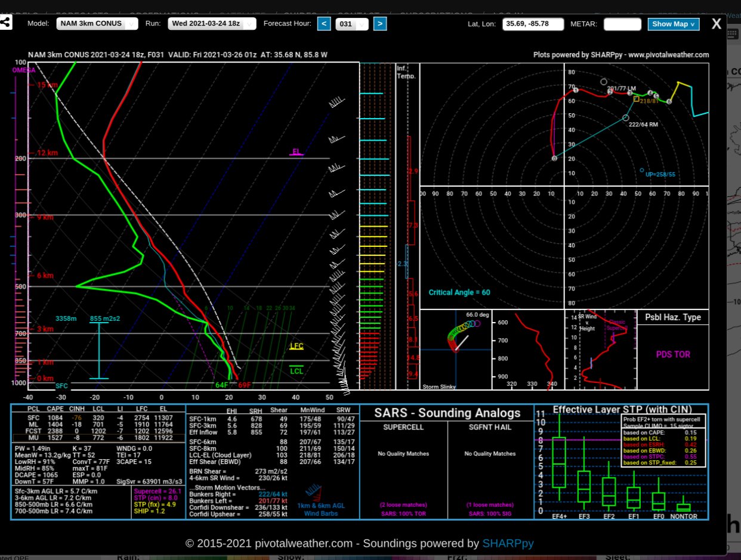Click the green LCL level marker
Image resolution: width=741 pixels, height=560 pixels.
pyautogui.click(x=297, y=370)
